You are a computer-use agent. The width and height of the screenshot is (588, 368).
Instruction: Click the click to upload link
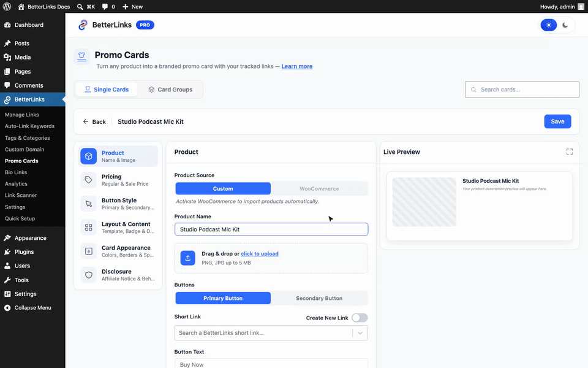[260, 253]
